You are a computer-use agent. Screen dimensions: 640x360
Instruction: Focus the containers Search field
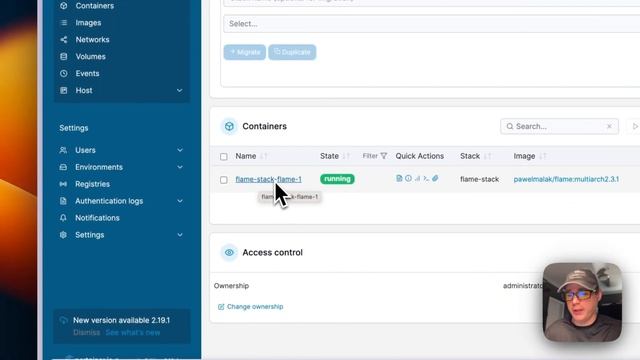coord(559,127)
